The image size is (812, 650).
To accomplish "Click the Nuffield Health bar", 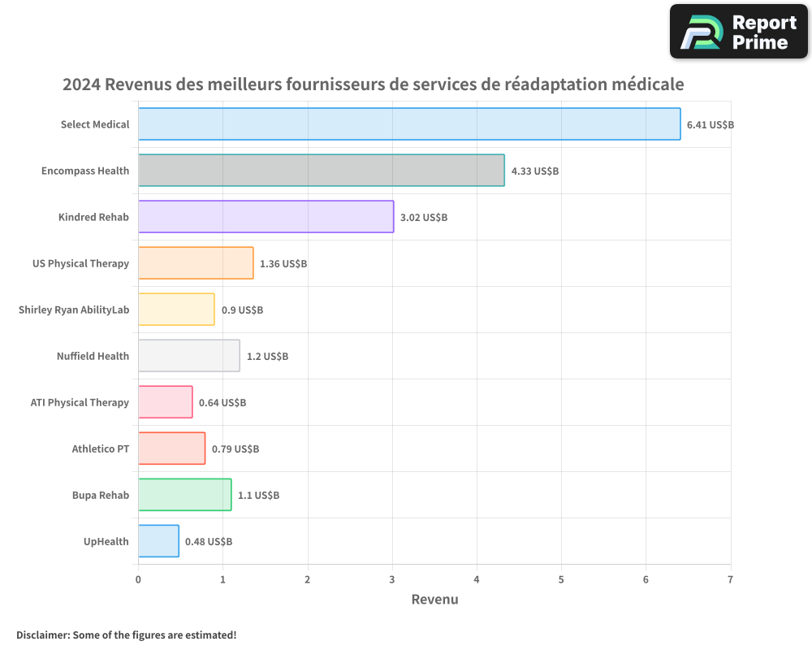I will [191, 356].
